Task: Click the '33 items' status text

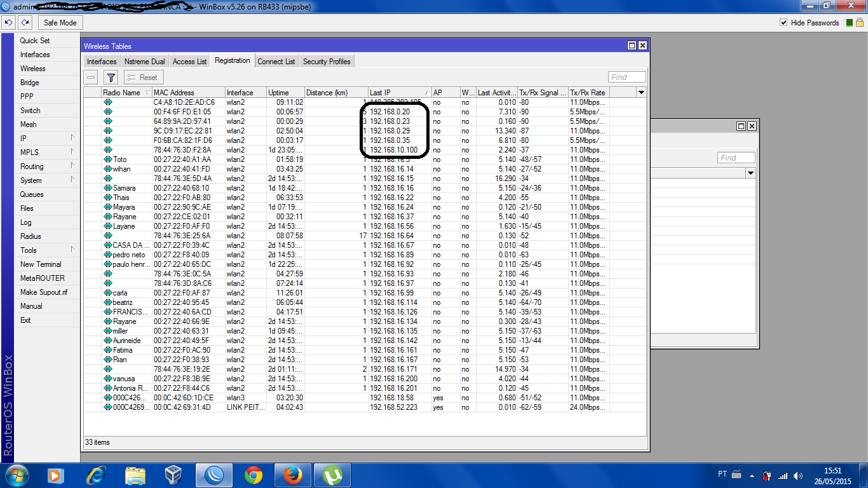Action: coord(97,442)
